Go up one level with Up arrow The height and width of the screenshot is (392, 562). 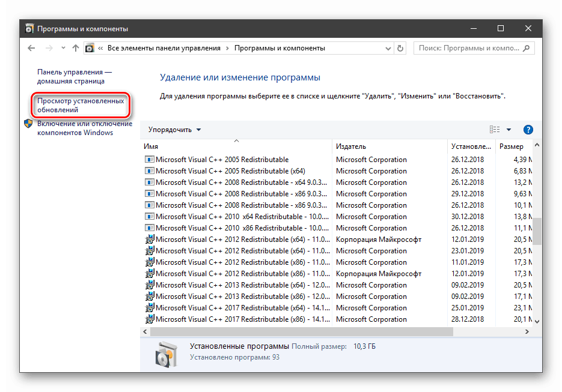tap(75, 48)
